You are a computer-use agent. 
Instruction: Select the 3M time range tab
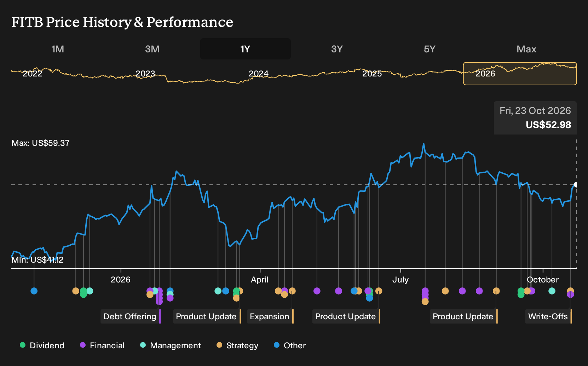(x=152, y=49)
